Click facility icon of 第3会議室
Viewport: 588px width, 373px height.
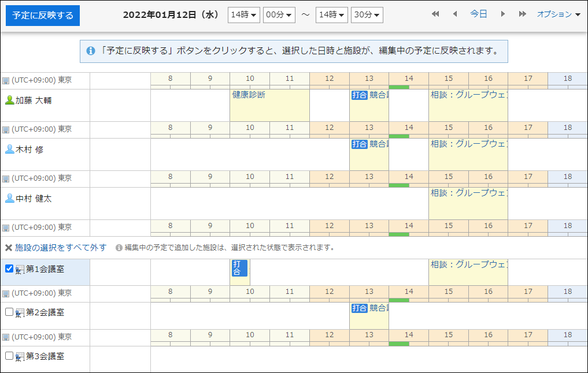click(x=20, y=357)
